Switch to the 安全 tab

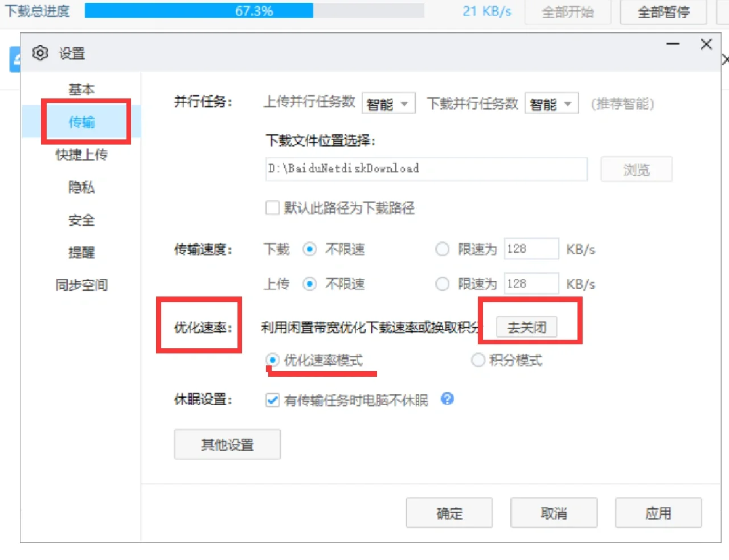pyautogui.click(x=81, y=220)
